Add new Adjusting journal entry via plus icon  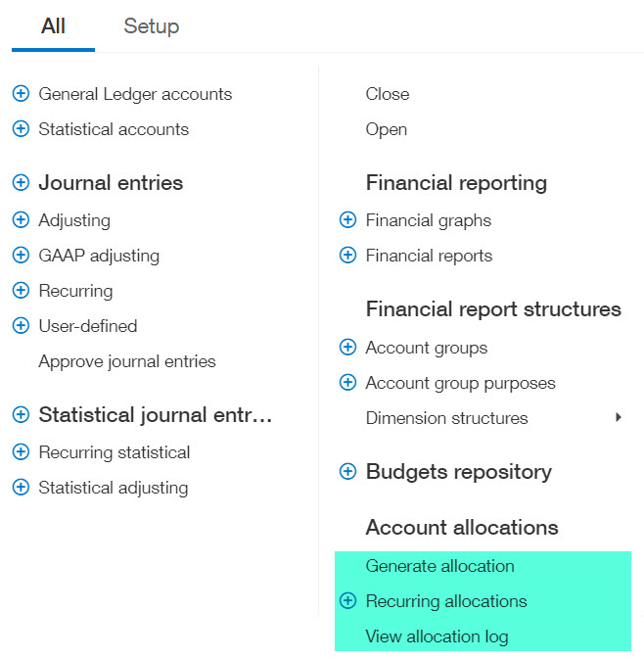click(21, 220)
